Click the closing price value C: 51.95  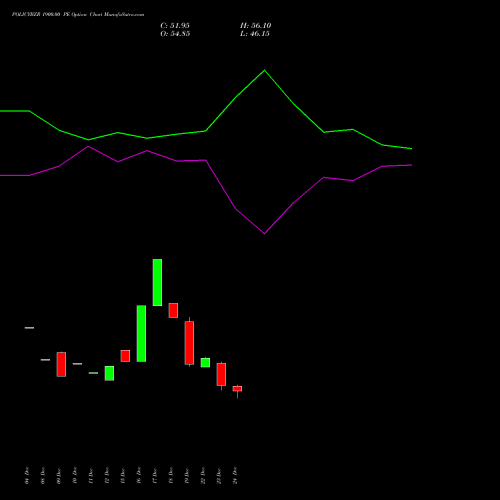point(175,26)
